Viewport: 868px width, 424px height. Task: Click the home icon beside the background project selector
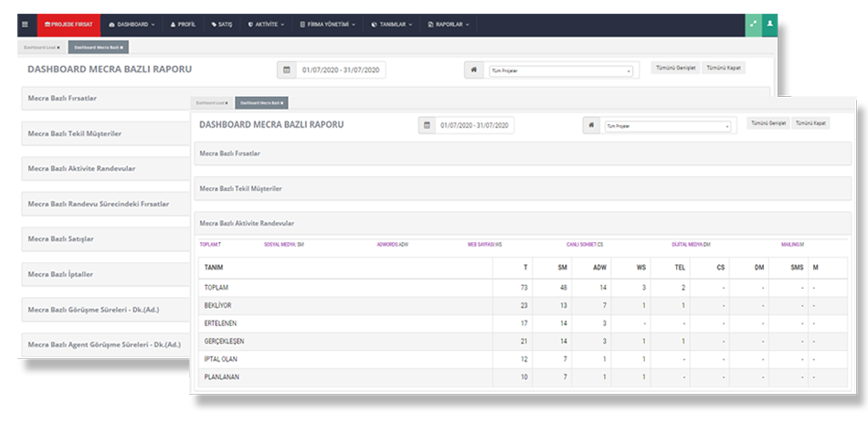click(x=473, y=69)
